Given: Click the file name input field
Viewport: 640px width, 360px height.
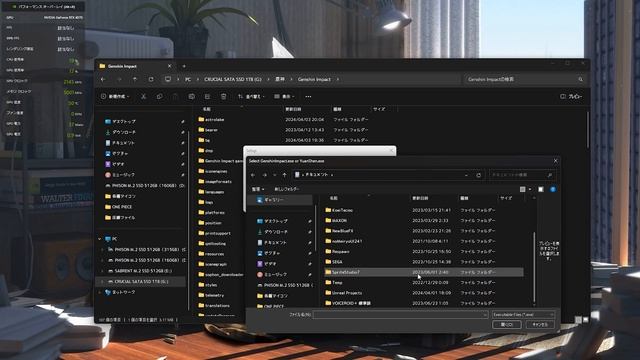Looking at the screenshot, I should [400, 315].
